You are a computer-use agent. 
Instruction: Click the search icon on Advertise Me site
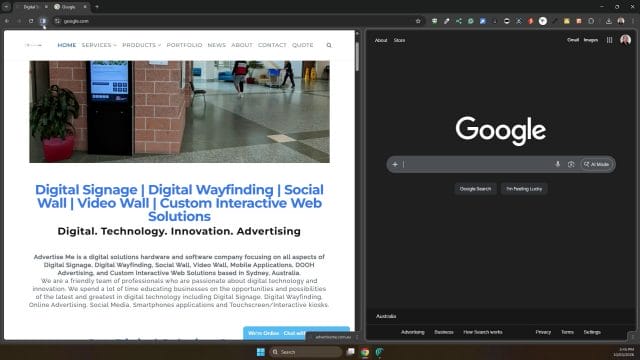[329, 45]
